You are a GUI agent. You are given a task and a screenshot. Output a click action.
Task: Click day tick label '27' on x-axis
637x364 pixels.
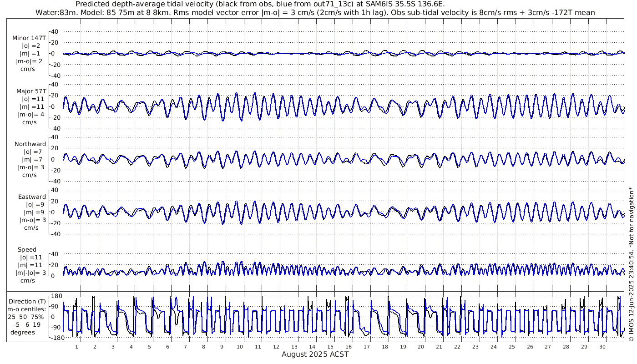pos(548,347)
